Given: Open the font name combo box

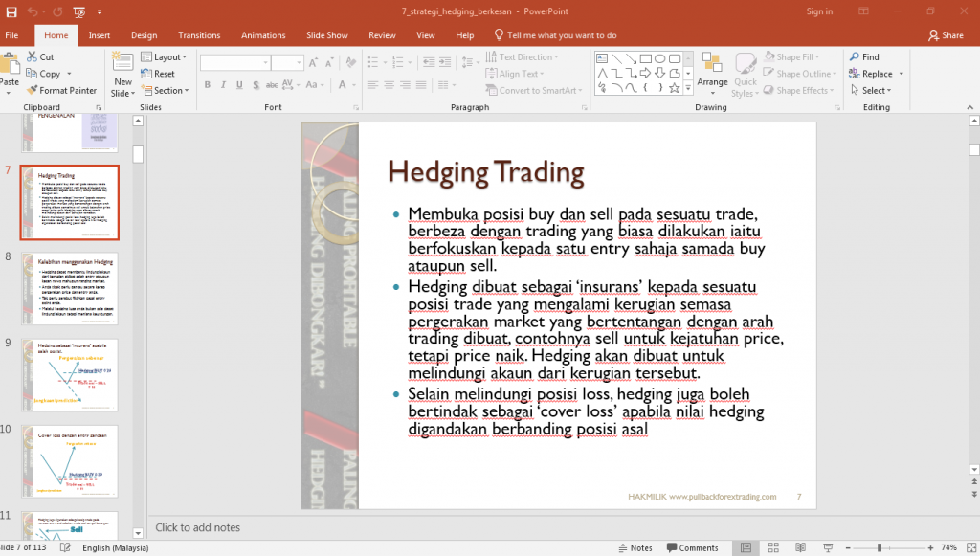Looking at the screenshot, I should [235, 62].
